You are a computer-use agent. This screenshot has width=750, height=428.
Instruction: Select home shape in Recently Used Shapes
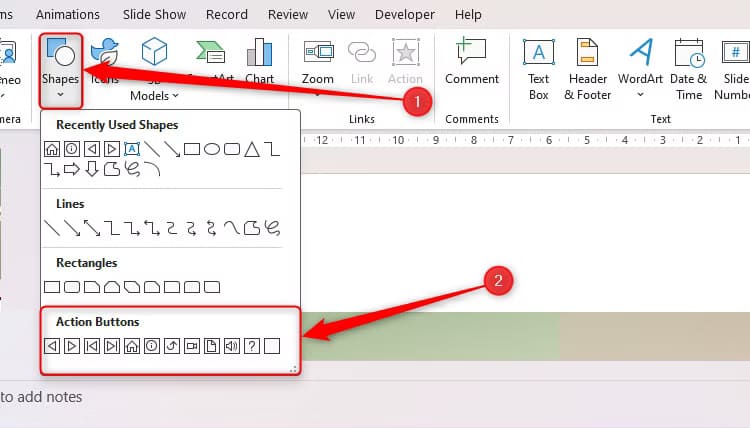pyautogui.click(x=52, y=149)
